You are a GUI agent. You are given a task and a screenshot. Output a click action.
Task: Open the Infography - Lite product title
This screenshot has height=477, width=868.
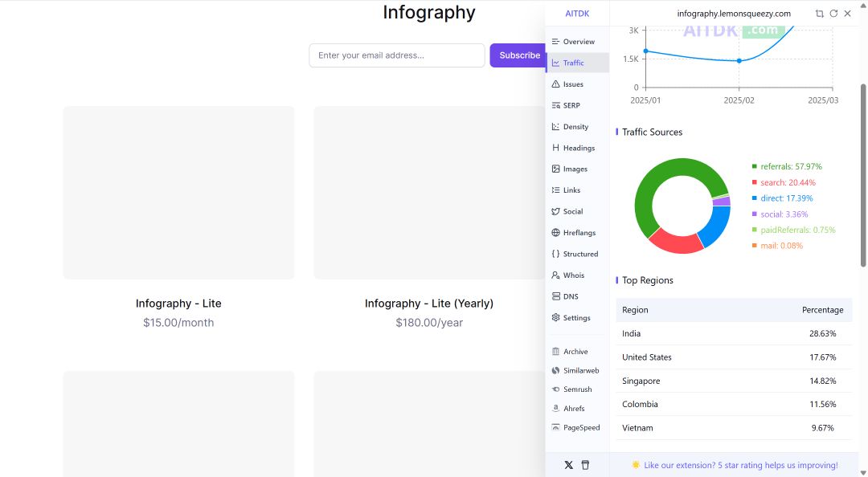178,304
